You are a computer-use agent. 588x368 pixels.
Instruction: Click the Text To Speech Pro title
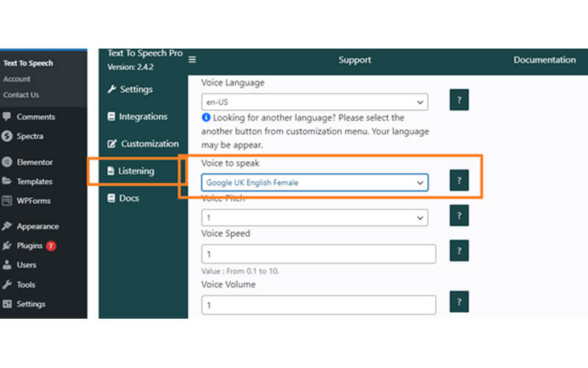tap(145, 53)
